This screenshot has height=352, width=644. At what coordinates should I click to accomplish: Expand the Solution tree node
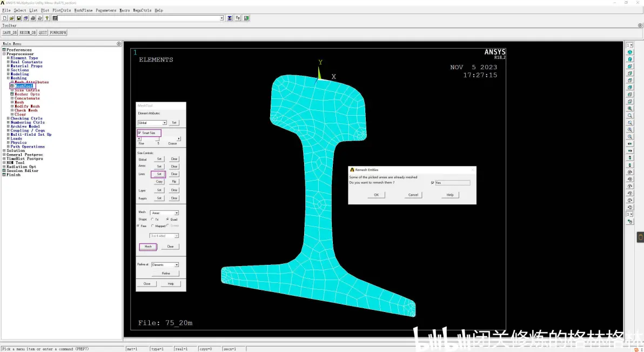point(4,150)
